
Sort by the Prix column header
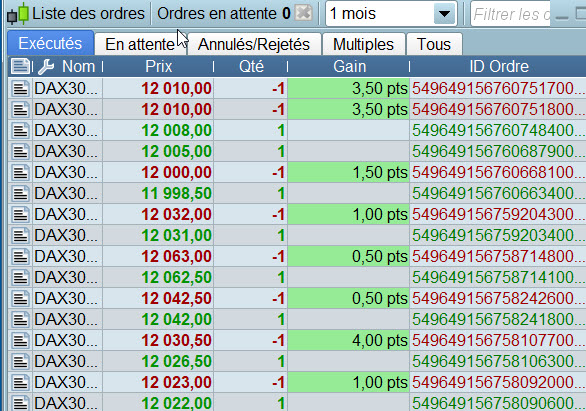pos(158,66)
